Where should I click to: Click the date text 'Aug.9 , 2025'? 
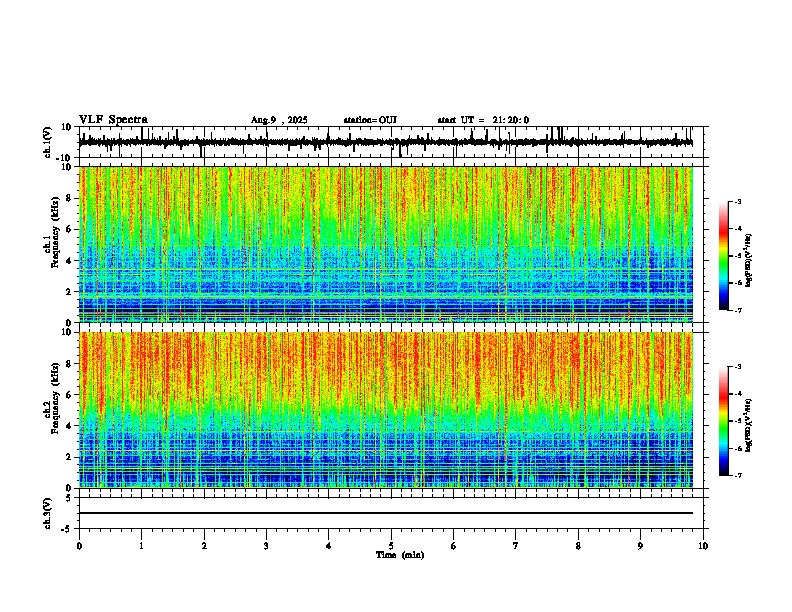click(279, 120)
